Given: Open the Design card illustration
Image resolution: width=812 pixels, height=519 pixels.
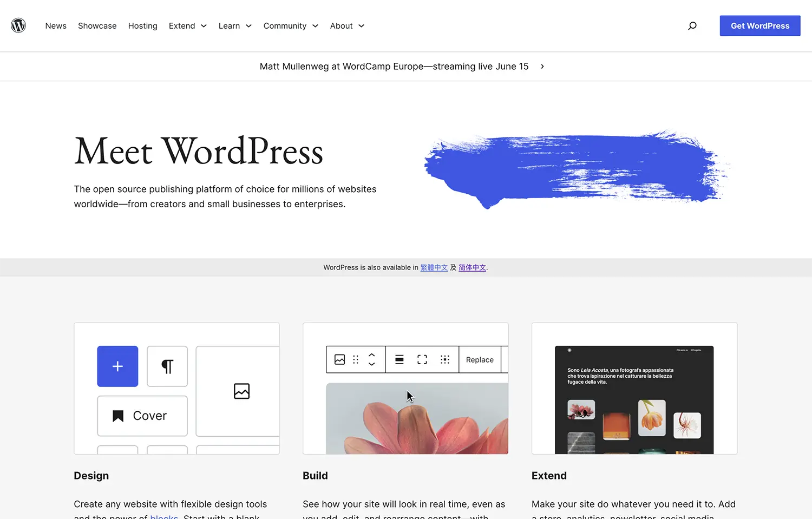Looking at the screenshot, I should (177, 389).
